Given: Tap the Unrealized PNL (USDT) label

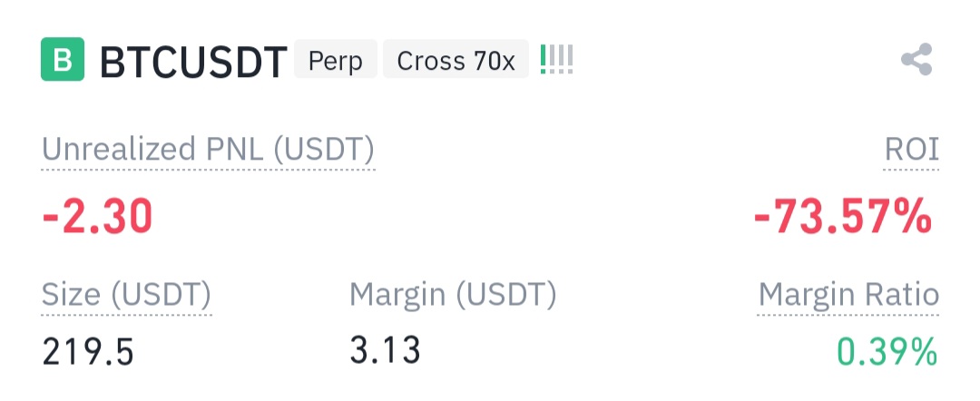Looking at the screenshot, I should [x=208, y=150].
